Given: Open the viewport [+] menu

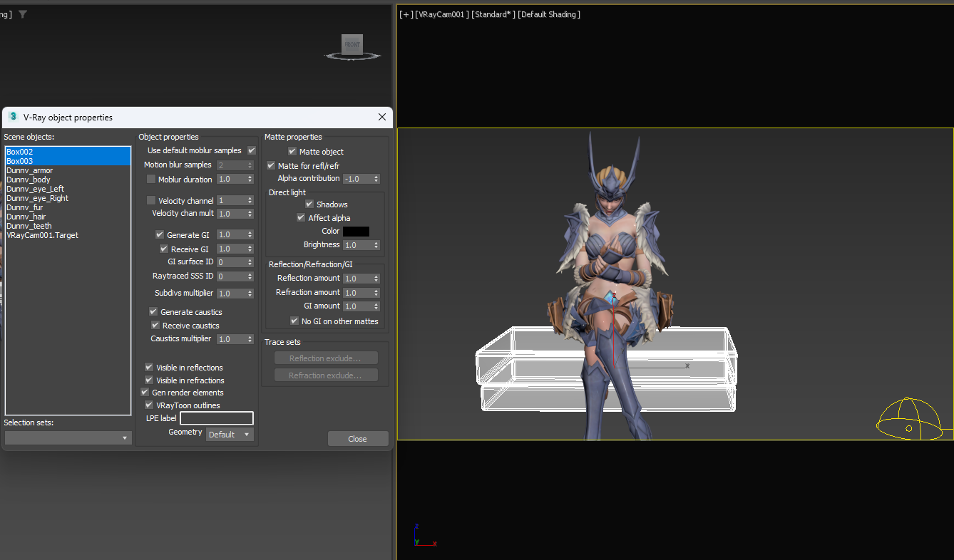Looking at the screenshot, I should 406,14.
